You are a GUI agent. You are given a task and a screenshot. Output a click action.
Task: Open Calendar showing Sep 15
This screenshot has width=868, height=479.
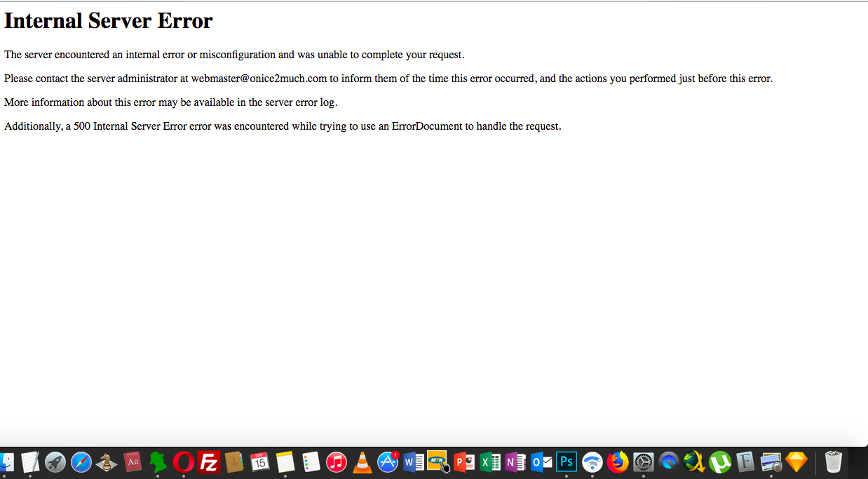tap(260, 462)
